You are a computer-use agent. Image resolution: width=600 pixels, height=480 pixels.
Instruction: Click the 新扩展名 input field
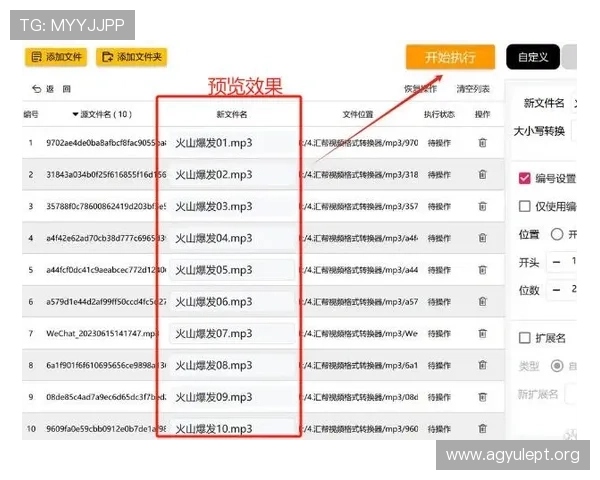[x=571, y=394]
